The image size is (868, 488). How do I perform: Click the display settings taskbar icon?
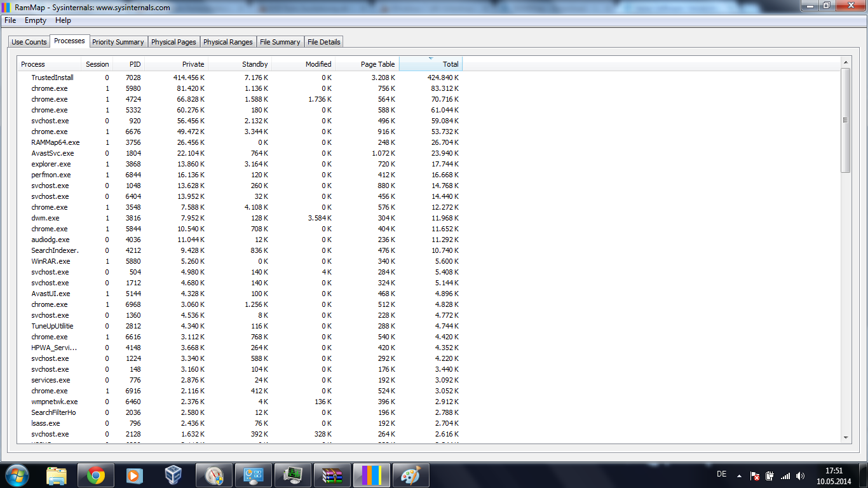coord(254,475)
